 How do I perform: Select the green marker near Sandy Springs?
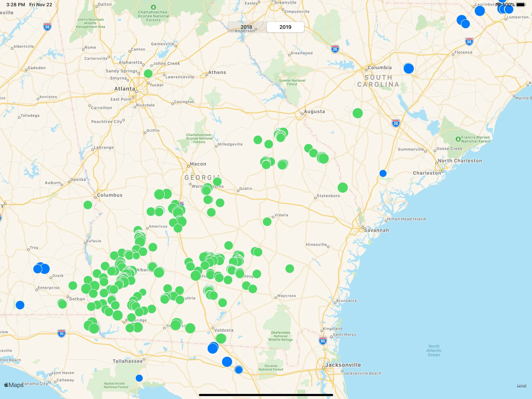pos(148,74)
